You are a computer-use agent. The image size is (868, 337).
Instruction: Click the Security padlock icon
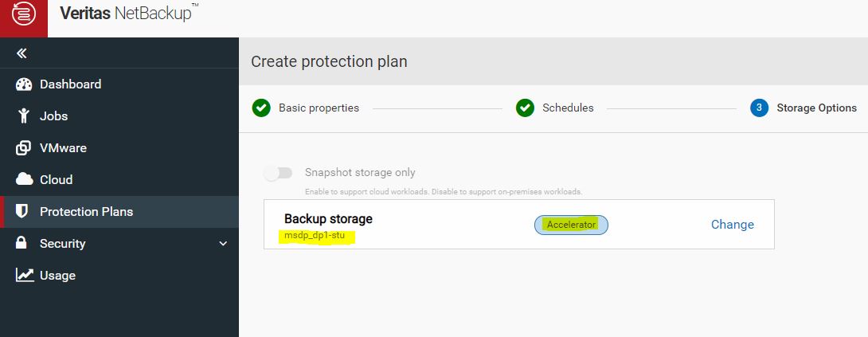click(x=23, y=244)
